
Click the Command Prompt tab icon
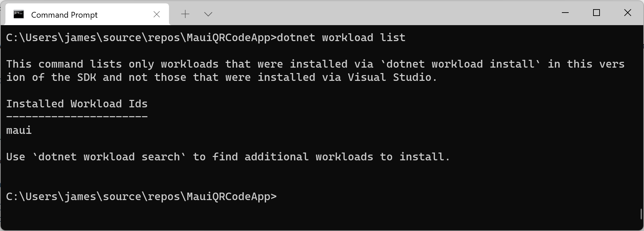click(x=19, y=14)
